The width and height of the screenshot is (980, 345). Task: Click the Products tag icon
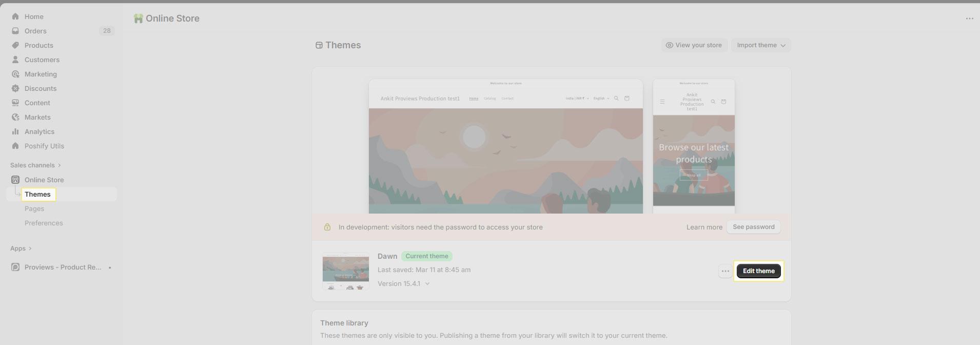pos(15,45)
